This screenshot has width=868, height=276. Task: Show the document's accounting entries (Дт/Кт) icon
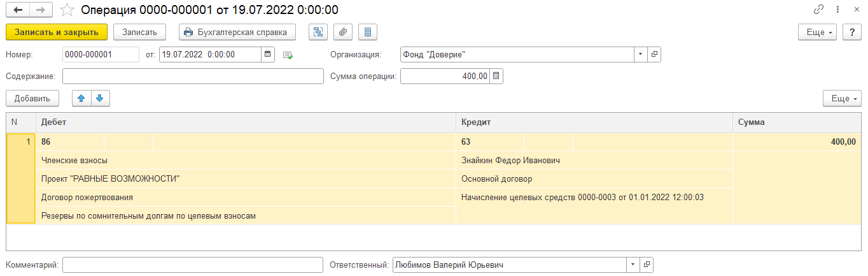[318, 32]
